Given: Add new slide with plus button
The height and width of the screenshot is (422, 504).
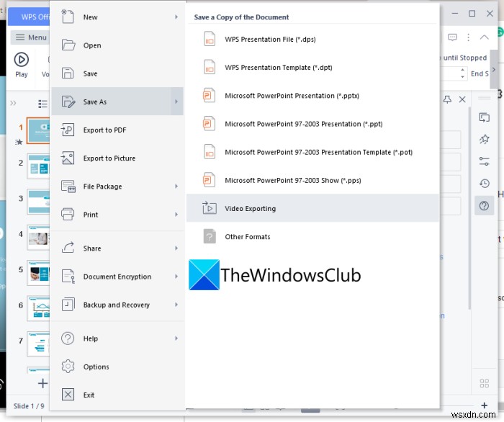Looking at the screenshot, I should tap(42, 383).
